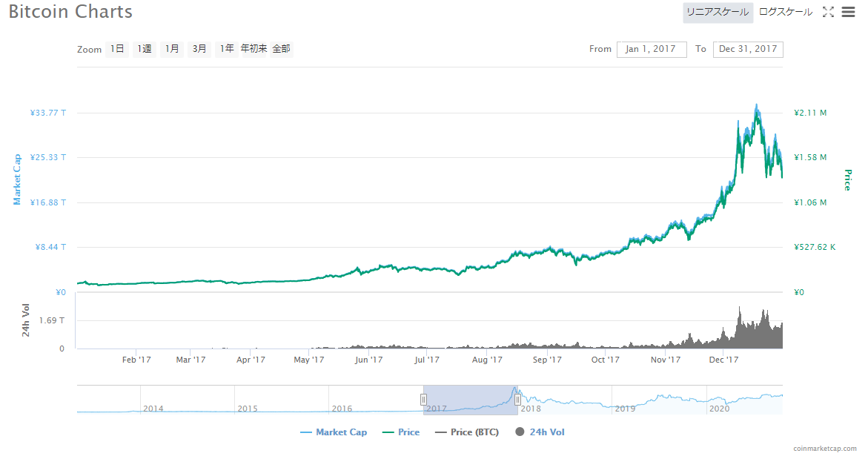Switch to リニアスケール linear scale
Screen dimensions: 868x459
click(718, 12)
